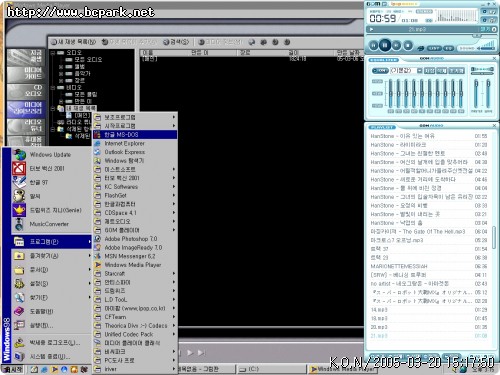Launch MSN Messenger 6.2
500x375 pixels.
click(x=135, y=256)
